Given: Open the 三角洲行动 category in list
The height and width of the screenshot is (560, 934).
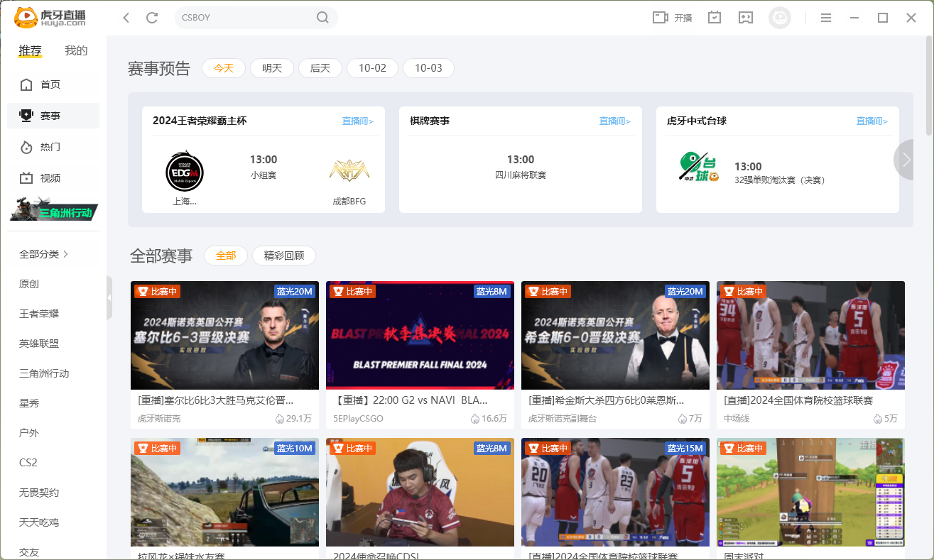Looking at the screenshot, I should (44, 373).
